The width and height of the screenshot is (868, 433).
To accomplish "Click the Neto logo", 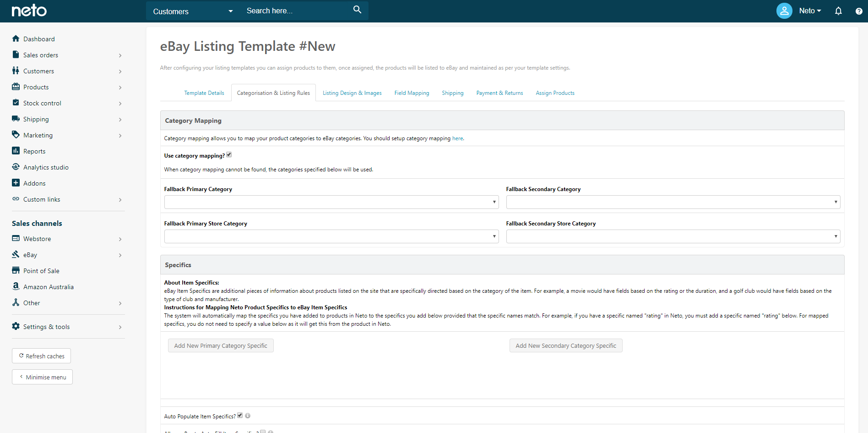I will [29, 11].
